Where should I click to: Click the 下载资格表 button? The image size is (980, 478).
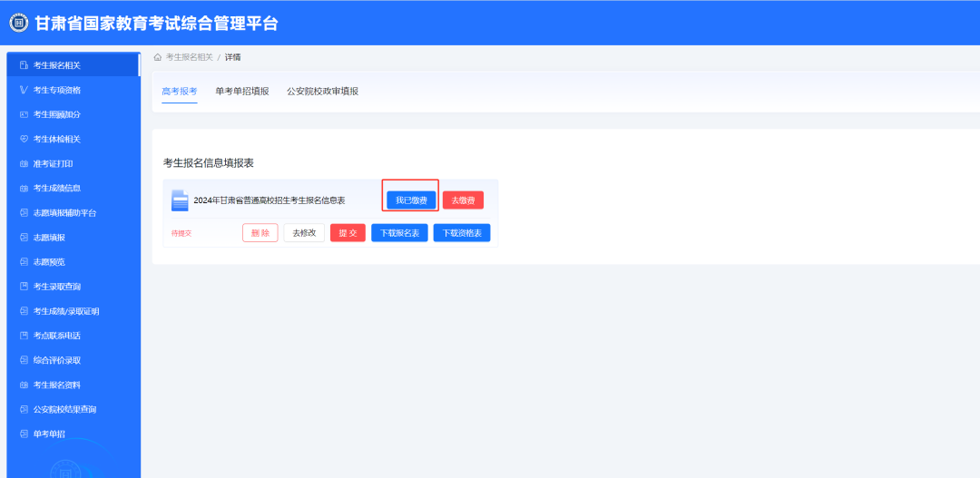[462, 233]
